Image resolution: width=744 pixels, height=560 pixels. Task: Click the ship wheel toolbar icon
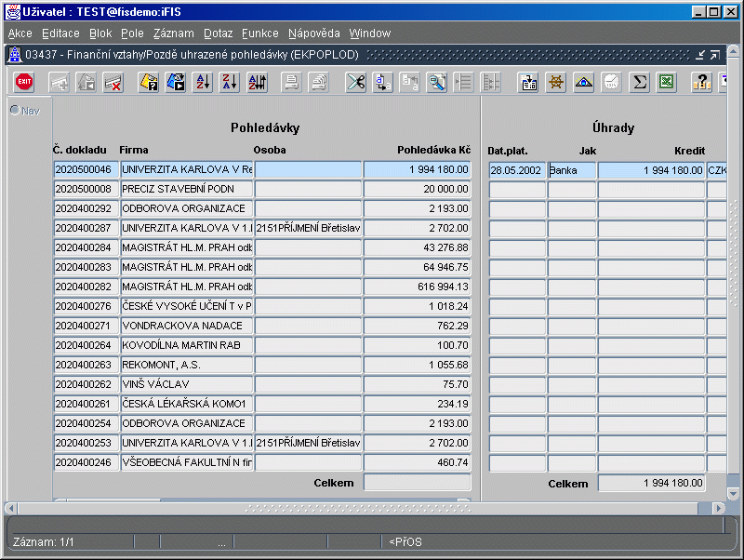[556, 83]
